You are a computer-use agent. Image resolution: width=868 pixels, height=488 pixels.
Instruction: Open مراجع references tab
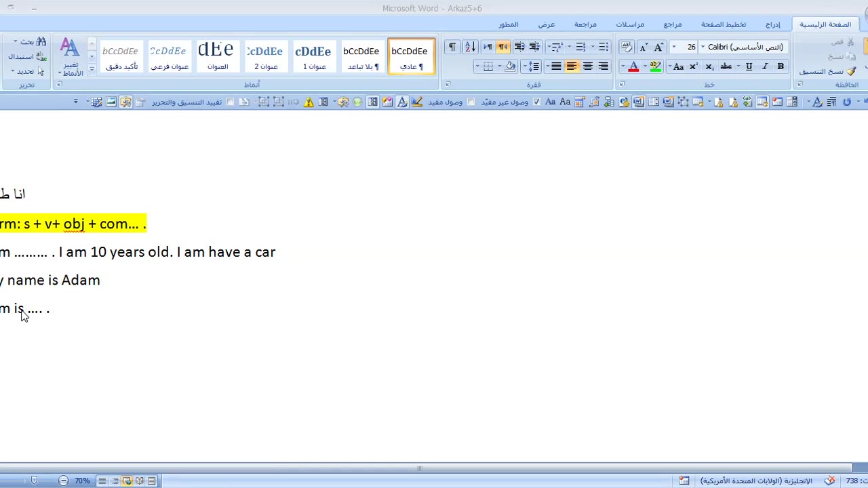(673, 24)
